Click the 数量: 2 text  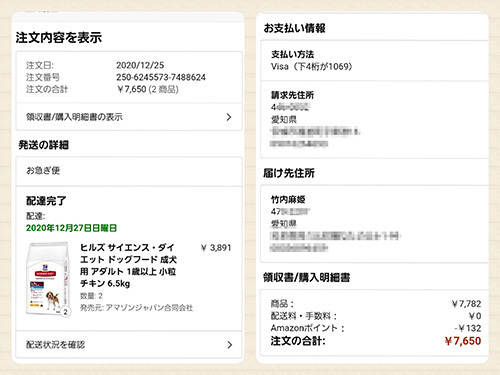pyautogui.click(x=91, y=296)
